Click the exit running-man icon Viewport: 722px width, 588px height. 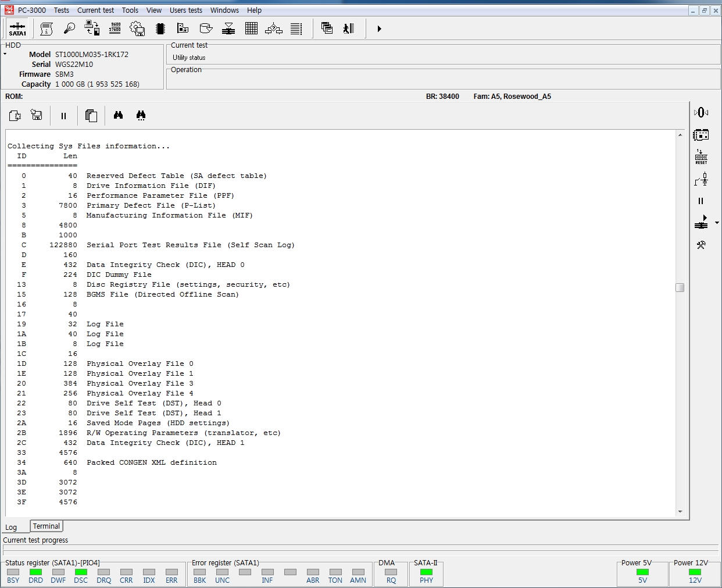click(x=349, y=28)
